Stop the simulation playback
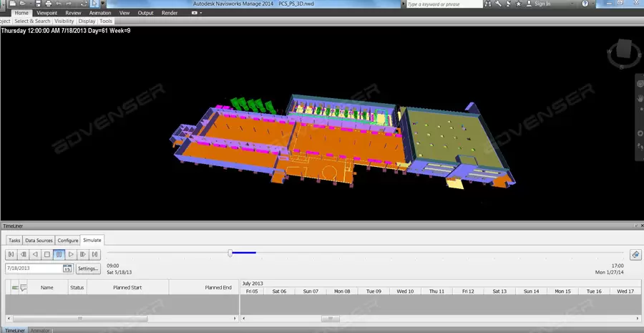The height and width of the screenshot is (333, 644). tap(47, 254)
